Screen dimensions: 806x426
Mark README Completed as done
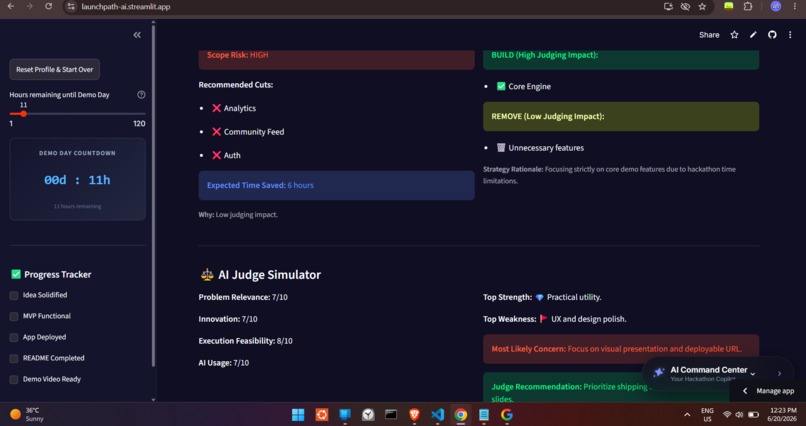14,359
